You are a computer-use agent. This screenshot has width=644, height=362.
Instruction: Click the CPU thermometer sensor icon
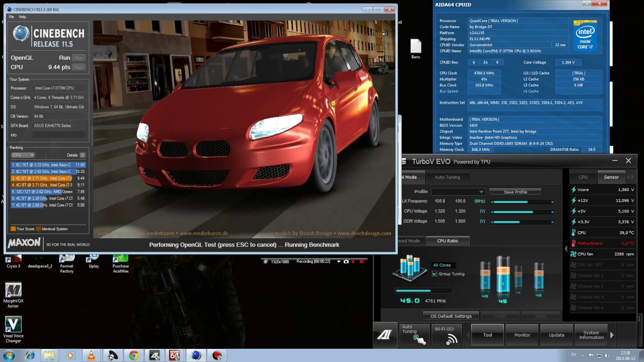point(574,233)
